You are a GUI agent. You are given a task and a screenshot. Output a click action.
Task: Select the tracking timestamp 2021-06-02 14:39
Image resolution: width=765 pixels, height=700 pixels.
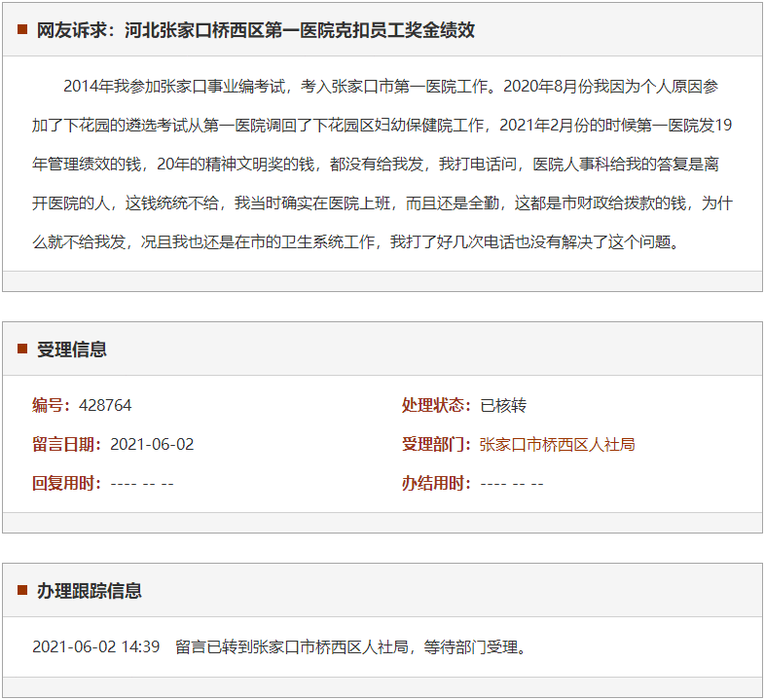click(96, 646)
